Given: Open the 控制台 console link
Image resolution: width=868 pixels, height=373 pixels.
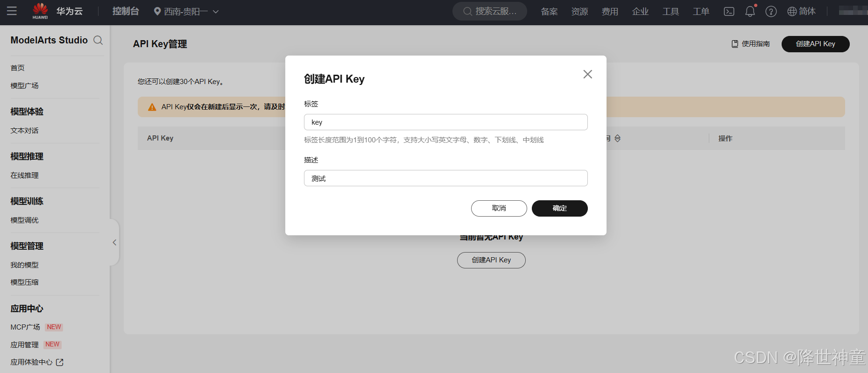Looking at the screenshot, I should [126, 11].
